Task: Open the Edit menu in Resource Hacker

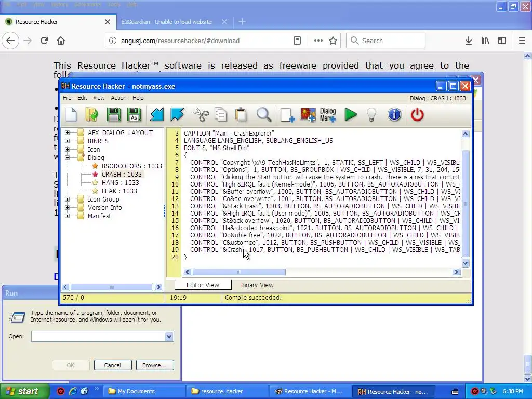Action: (82, 98)
